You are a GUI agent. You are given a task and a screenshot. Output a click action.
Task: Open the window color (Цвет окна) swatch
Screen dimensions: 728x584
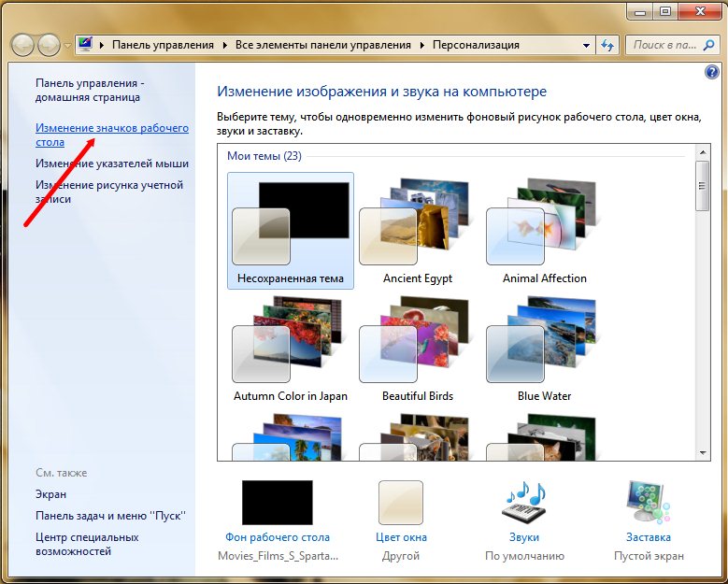tap(401, 503)
